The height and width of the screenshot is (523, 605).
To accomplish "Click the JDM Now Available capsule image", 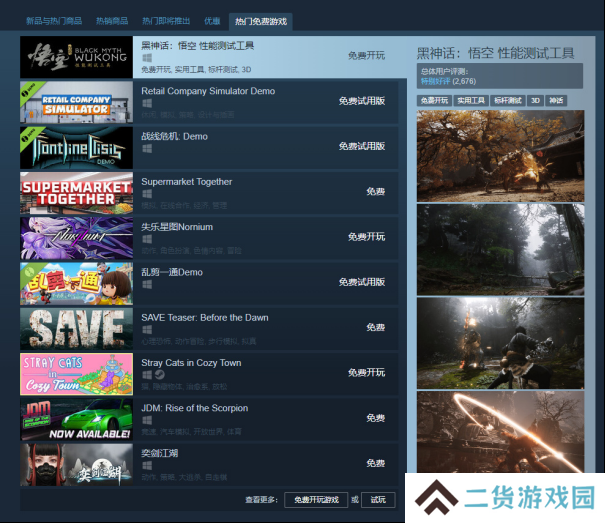I will (x=76, y=420).
